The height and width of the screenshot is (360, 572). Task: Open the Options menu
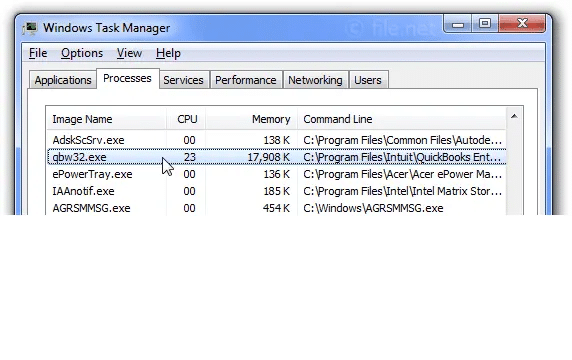click(82, 53)
